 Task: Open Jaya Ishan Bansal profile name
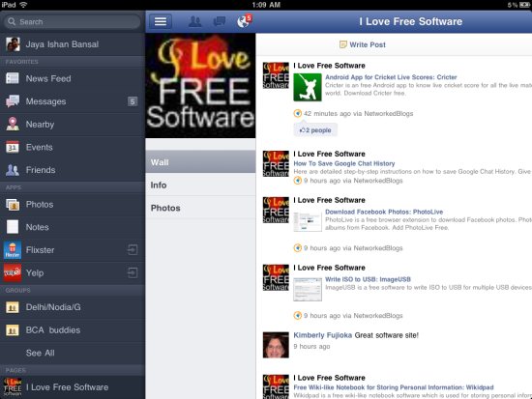click(62, 44)
